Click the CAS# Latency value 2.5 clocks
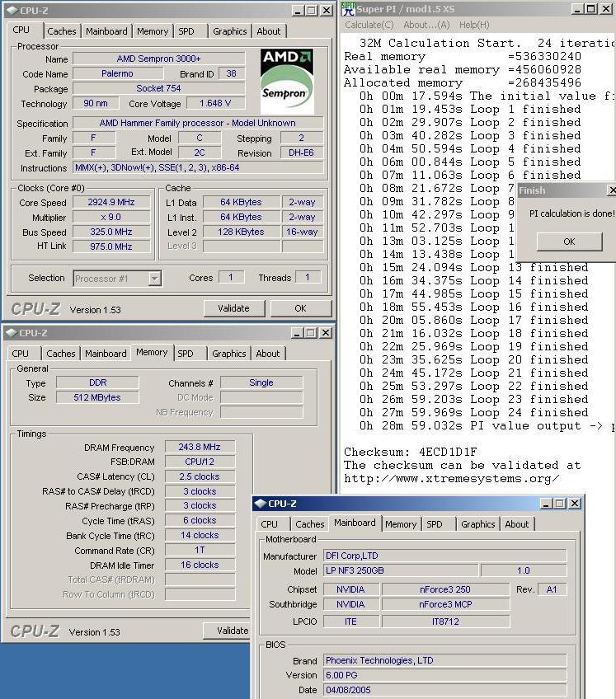The image size is (616, 699). click(x=200, y=476)
